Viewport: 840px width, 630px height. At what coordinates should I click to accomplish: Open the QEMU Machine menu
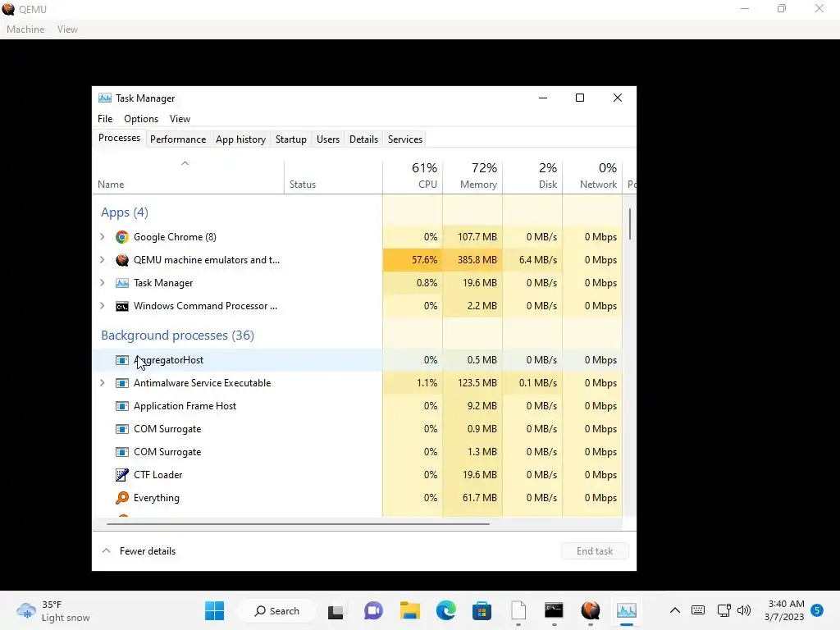(x=25, y=30)
